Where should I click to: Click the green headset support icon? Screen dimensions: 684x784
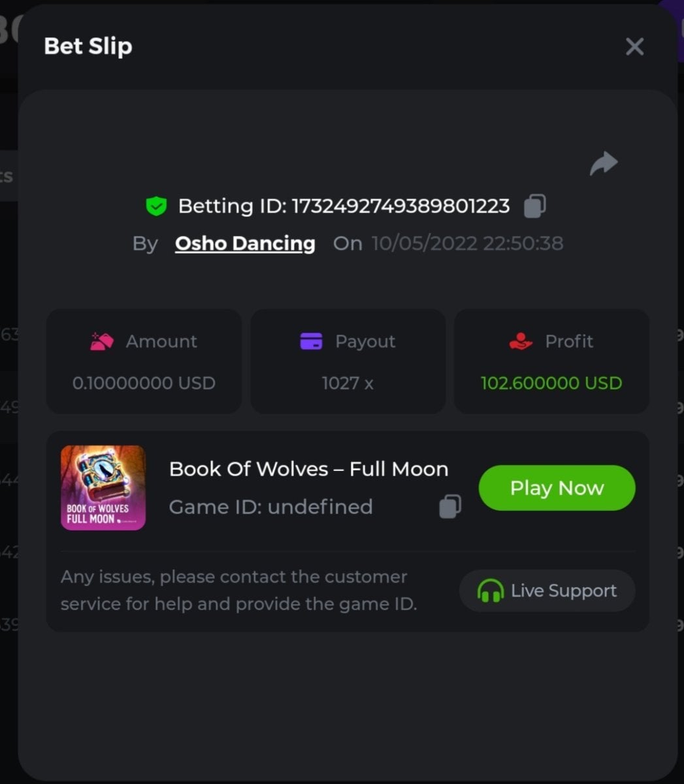pyautogui.click(x=490, y=591)
